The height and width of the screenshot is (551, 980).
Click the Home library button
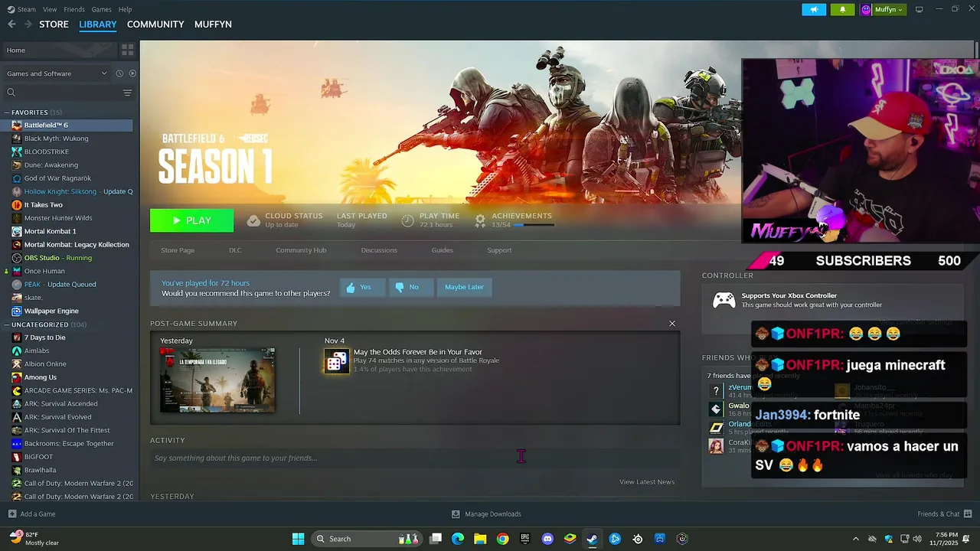tap(59, 50)
